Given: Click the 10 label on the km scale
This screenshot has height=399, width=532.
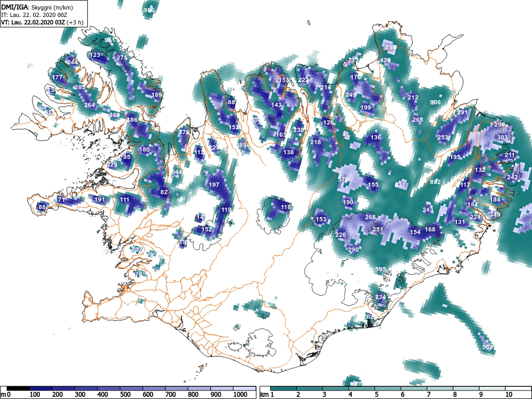Looking at the screenshot, I should (508, 395).
